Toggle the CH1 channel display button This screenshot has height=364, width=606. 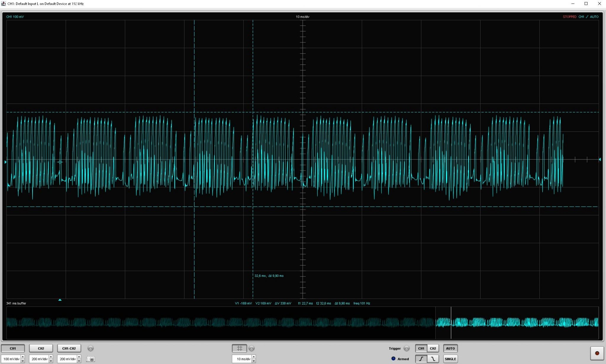tap(13, 348)
